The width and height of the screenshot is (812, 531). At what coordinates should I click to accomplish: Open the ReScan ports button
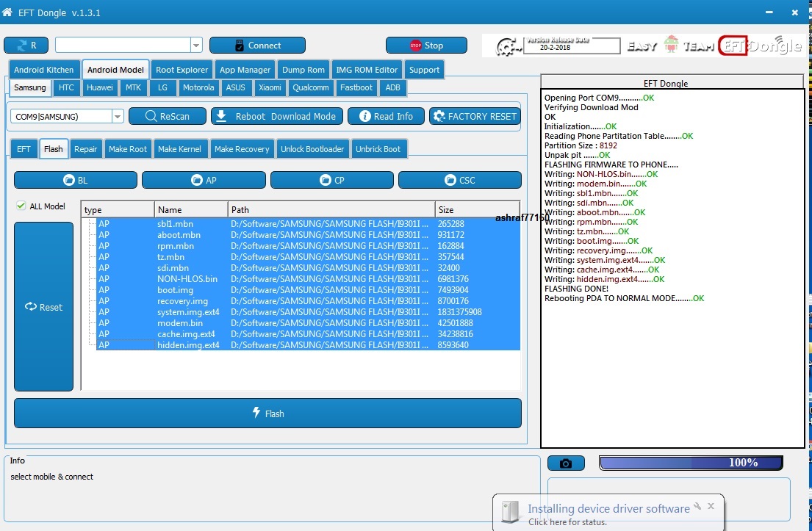[168, 117]
